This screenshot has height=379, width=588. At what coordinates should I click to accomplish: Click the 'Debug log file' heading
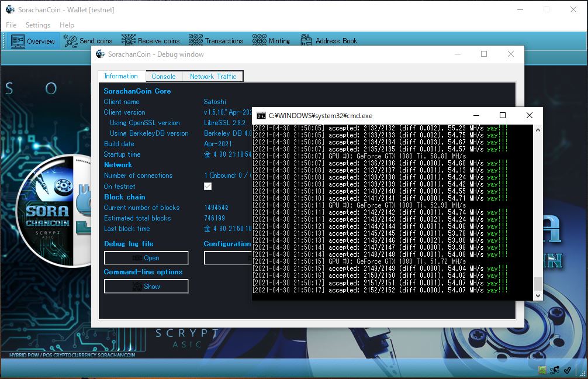click(x=129, y=244)
